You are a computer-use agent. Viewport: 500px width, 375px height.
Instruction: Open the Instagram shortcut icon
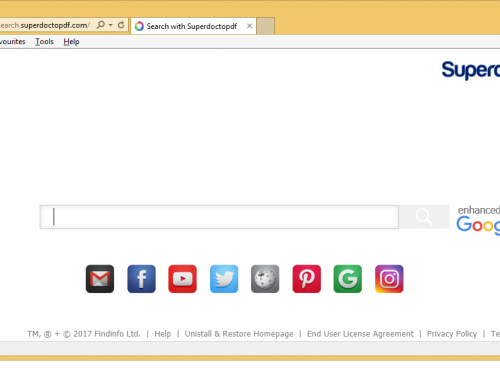[389, 279]
